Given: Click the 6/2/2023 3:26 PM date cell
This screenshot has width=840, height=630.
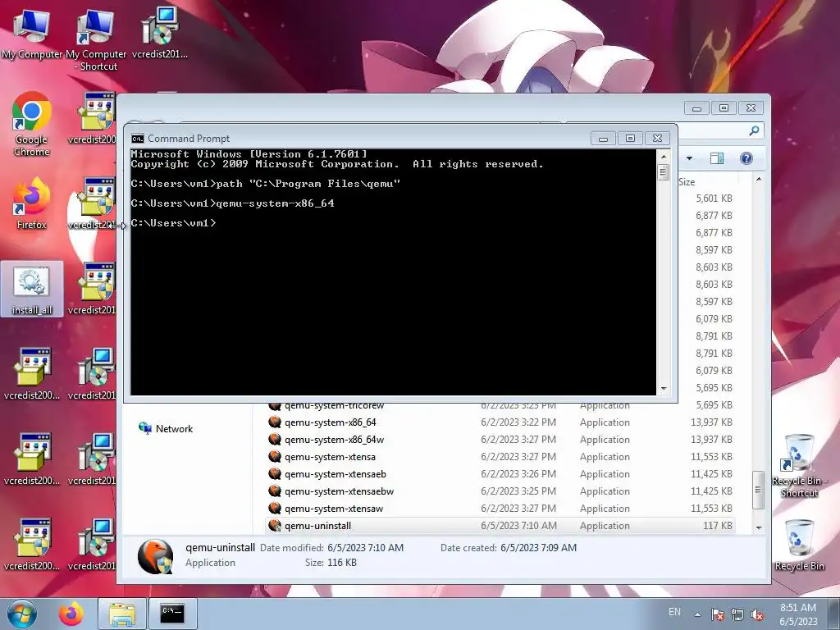Looking at the screenshot, I should click(x=518, y=473).
